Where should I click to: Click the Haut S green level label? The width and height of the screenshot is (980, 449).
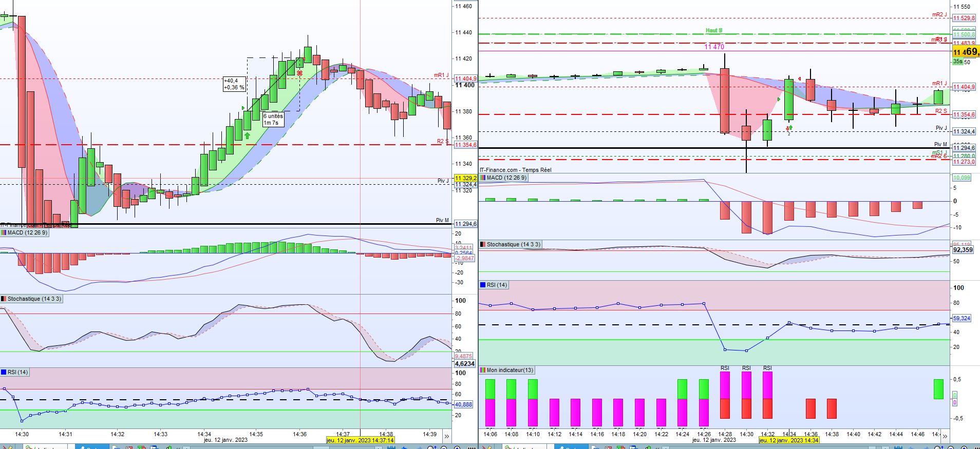714,31
